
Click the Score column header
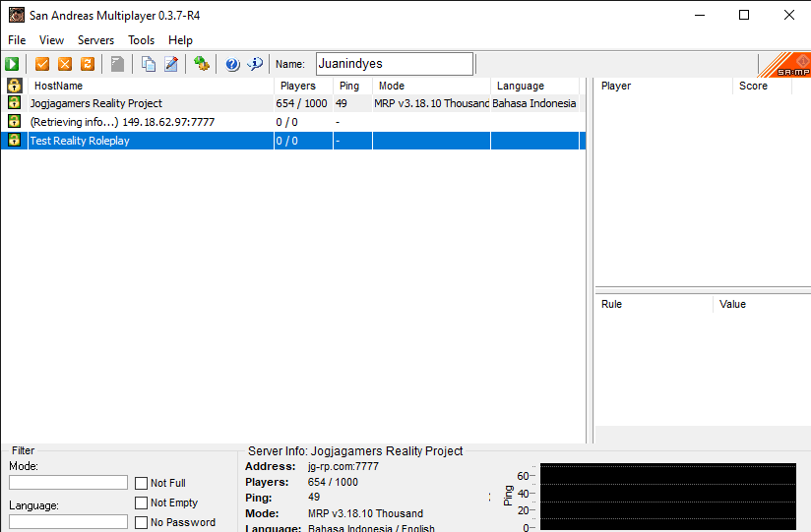click(762, 86)
